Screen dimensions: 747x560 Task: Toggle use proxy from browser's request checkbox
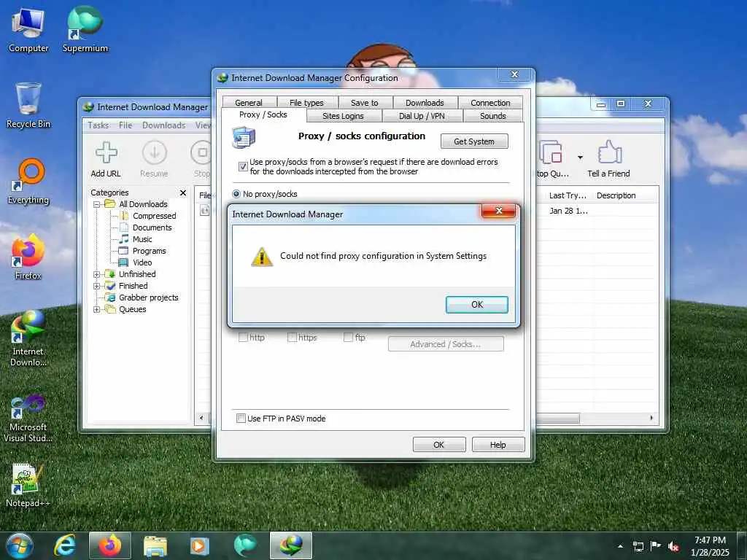point(243,167)
